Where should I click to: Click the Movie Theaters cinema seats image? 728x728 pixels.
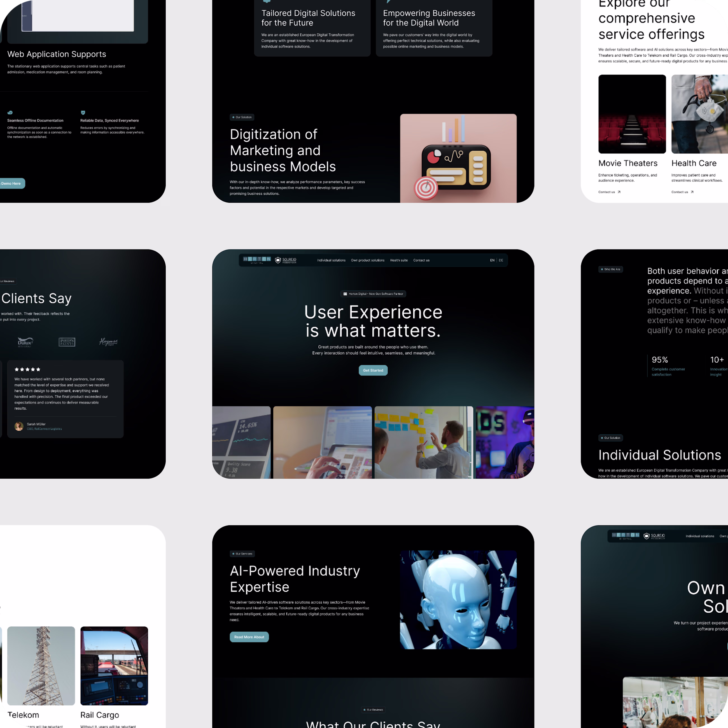[632, 114]
